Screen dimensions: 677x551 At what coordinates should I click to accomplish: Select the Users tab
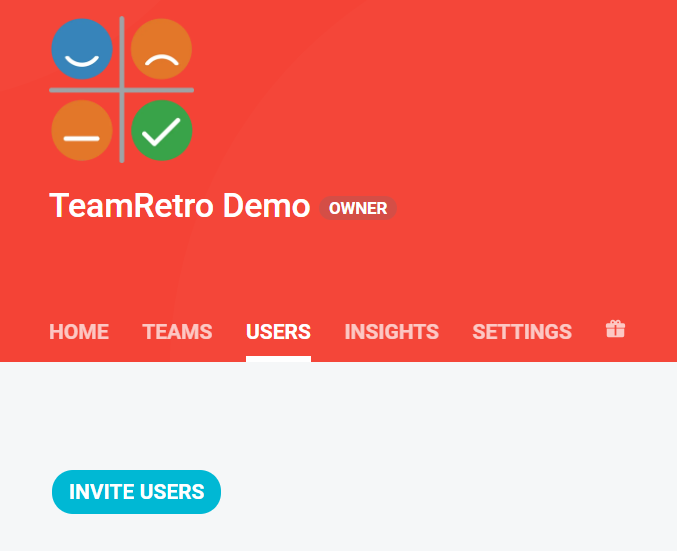(x=278, y=332)
